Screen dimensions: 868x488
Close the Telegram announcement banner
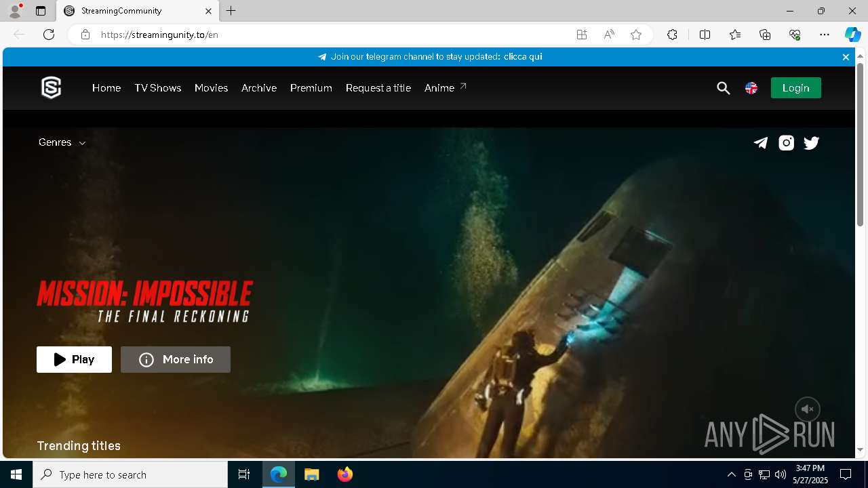coord(846,57)
